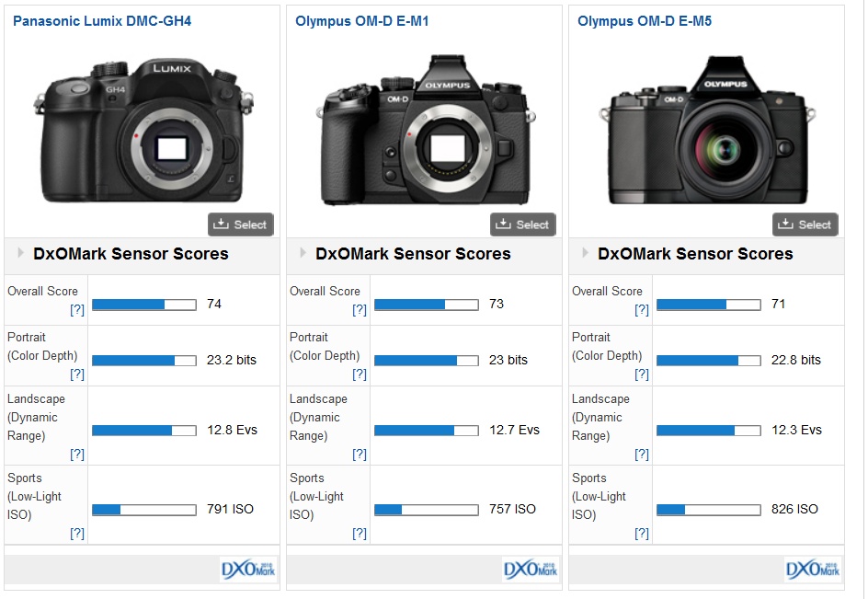Open the Olympus OM-D E-M5 title link
The image size is (868, 599).
[x=645, y=21]
